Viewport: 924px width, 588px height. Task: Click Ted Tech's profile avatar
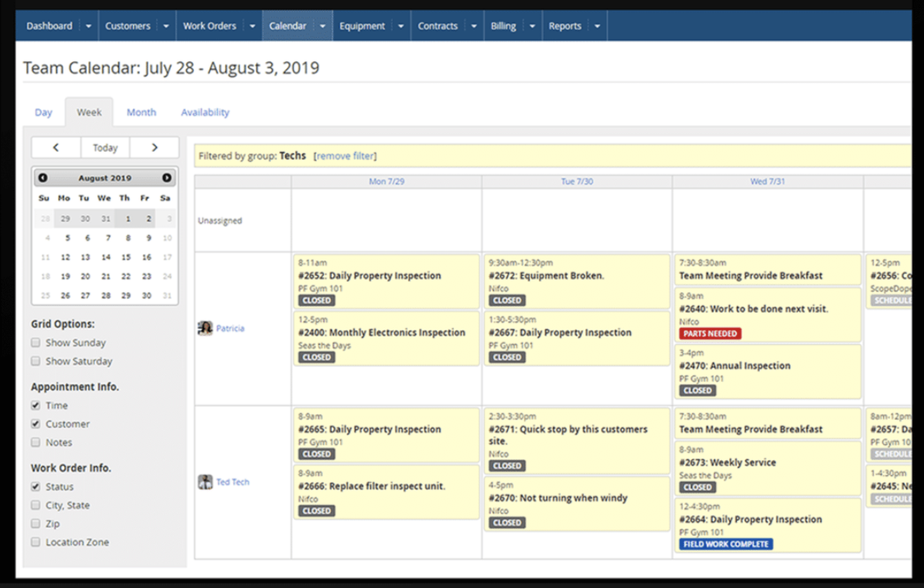tap(206, 481)
